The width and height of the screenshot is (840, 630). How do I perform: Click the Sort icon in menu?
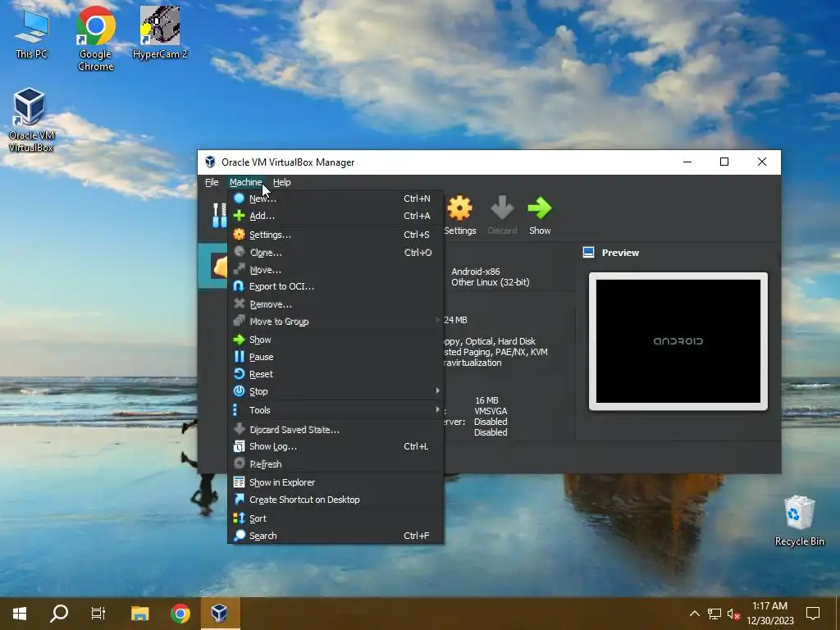click(239, 518)
